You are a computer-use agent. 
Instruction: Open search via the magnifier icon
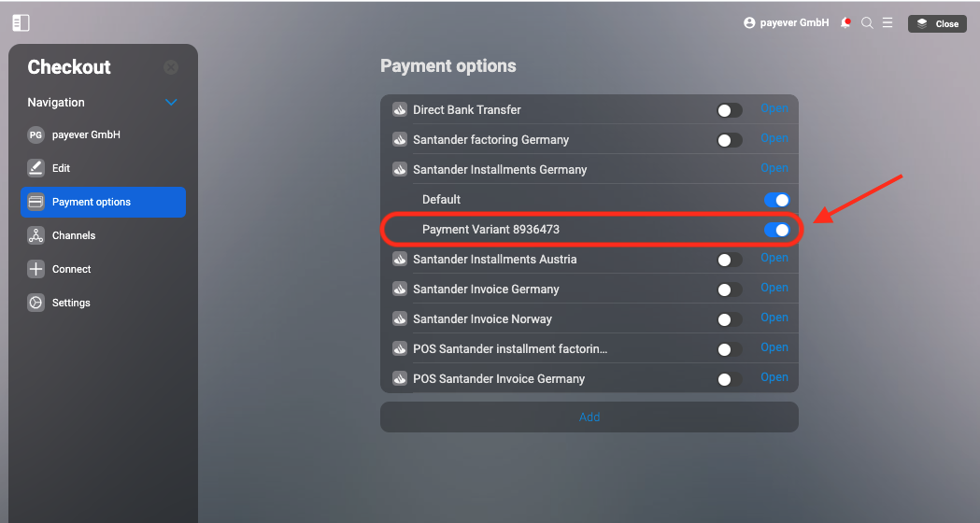point(867,23)
